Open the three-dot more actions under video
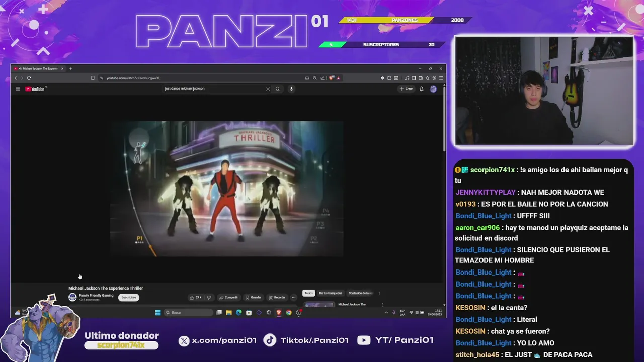Screen dimensions: 644x362 click(x=294, y=297)
